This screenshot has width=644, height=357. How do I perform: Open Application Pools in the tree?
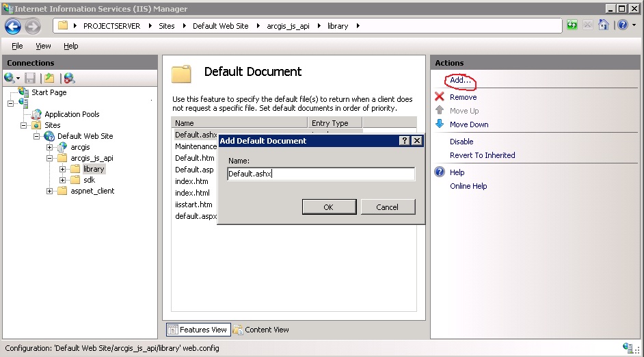72,114
